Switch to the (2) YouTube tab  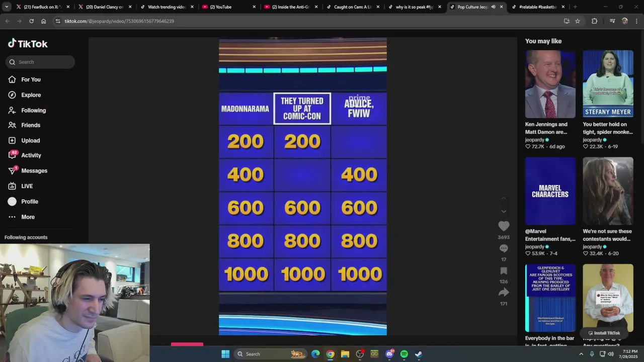click(x=228, y=7)
